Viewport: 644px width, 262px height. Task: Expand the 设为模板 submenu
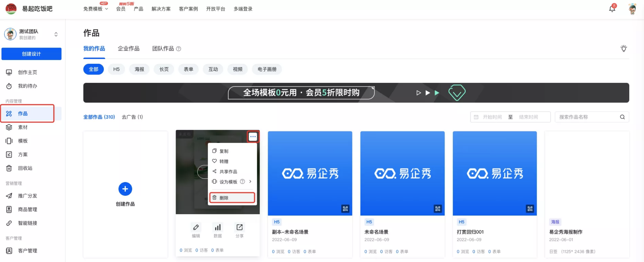(250, 182)
